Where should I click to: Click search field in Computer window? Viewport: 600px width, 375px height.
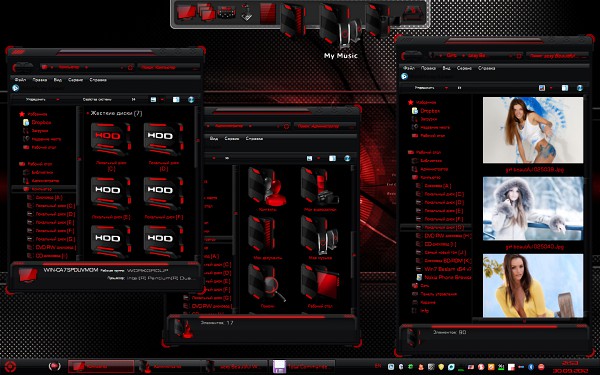[x=169, y=67]
